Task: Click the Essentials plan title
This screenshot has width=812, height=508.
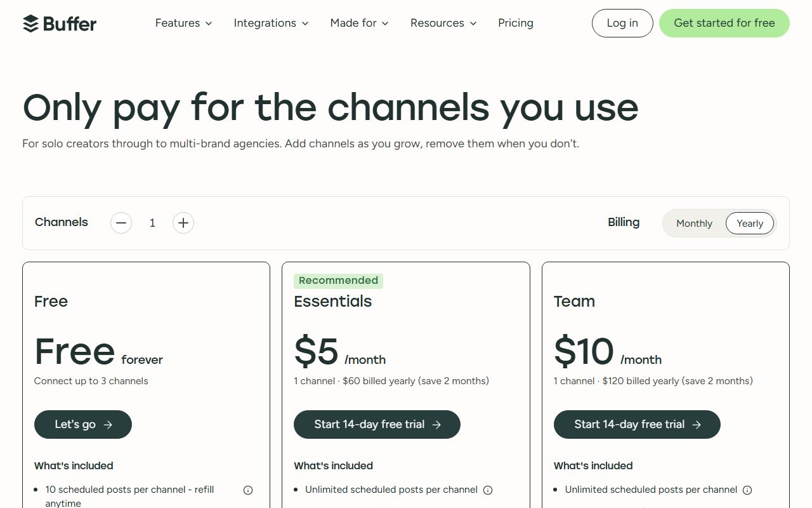Action: pos(333,301)
